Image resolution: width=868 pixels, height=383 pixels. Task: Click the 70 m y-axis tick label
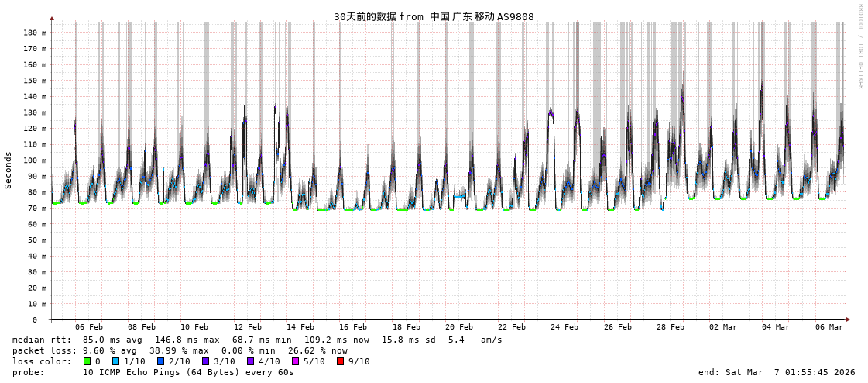(36, 209)
